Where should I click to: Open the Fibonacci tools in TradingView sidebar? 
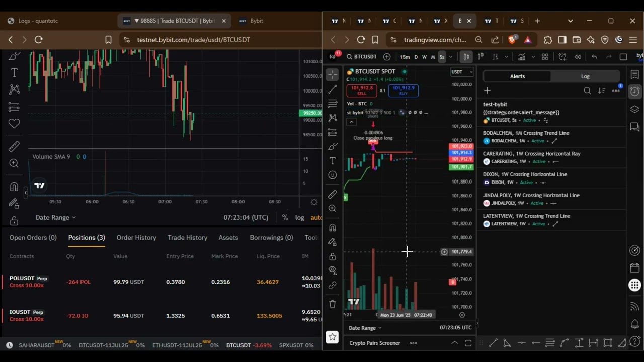(x=332, y=104)
